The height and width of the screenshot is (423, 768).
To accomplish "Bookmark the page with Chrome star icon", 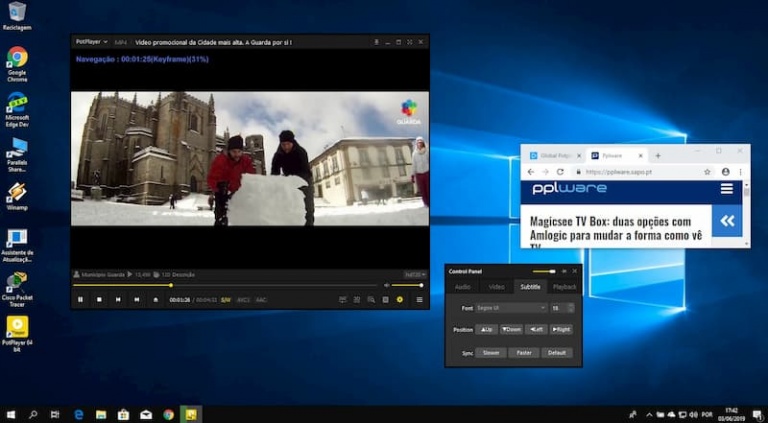I will pos(709,172).
